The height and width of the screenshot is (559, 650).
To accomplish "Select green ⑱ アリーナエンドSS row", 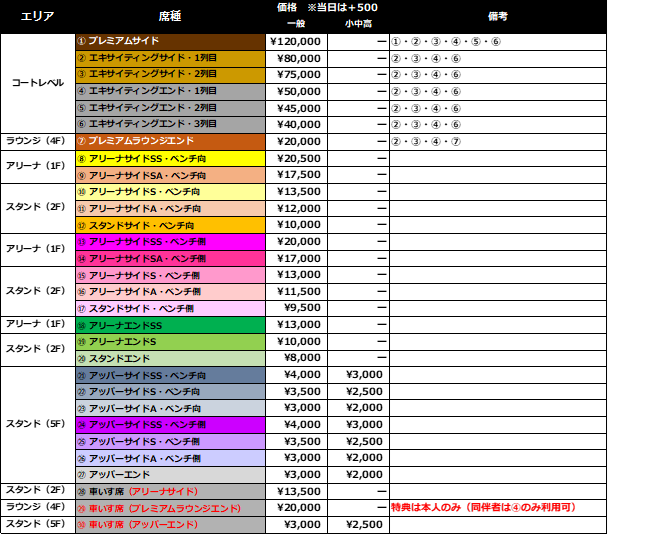I will click(170, 325).
